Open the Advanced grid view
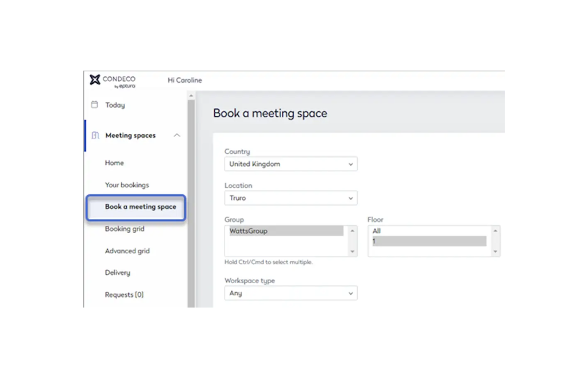This screenshot has height=390, width=588. click(127, 251)
